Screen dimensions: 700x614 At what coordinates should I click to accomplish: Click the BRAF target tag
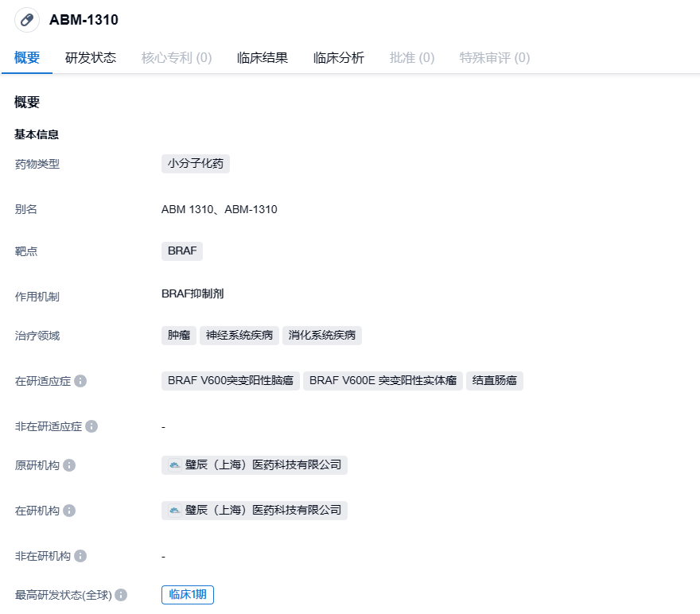182,251
